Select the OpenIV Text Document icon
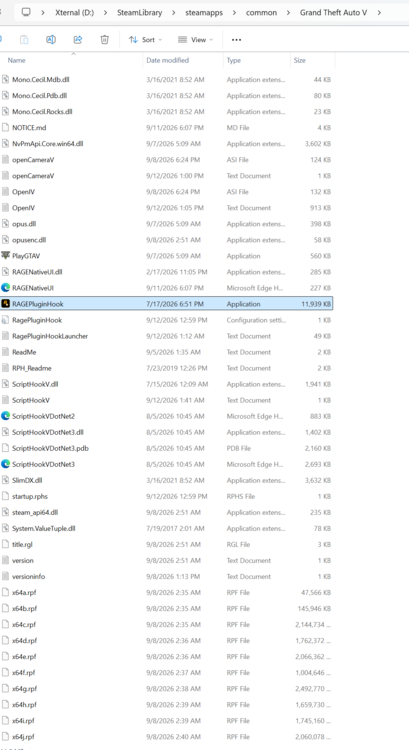 6,208
